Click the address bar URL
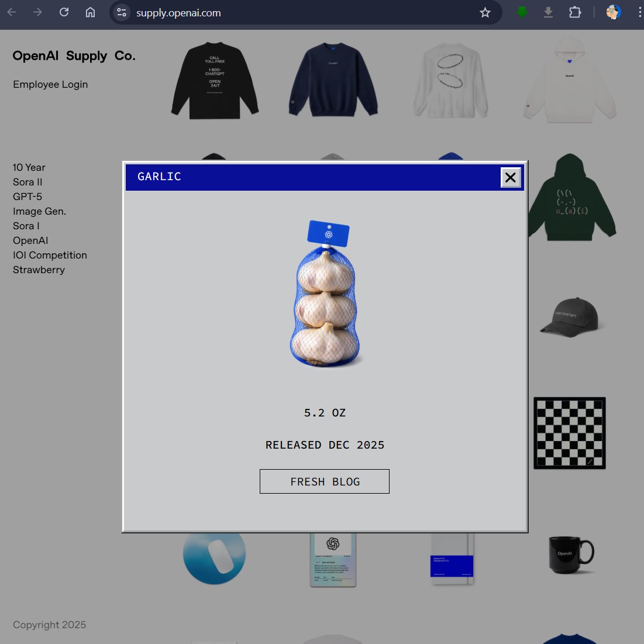Image resolution: width=644 pixels, height=644 pixels. tap(178, 13)
